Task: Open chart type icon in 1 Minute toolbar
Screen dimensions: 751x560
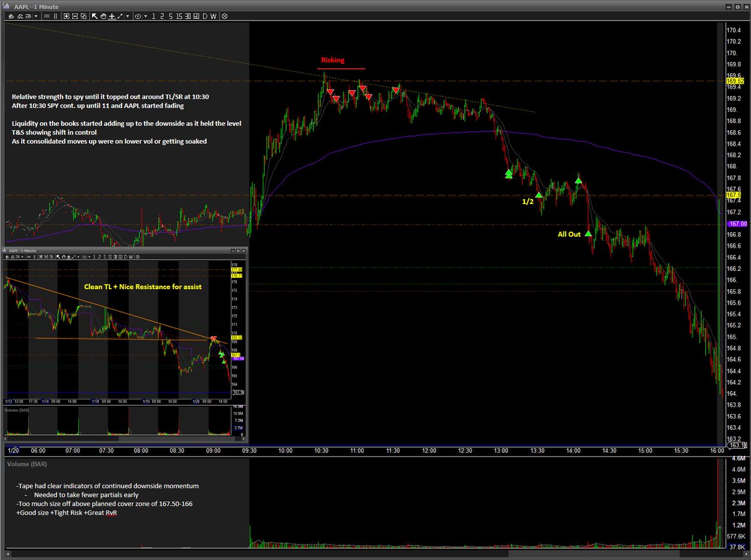Action: (x=11, y=16)
